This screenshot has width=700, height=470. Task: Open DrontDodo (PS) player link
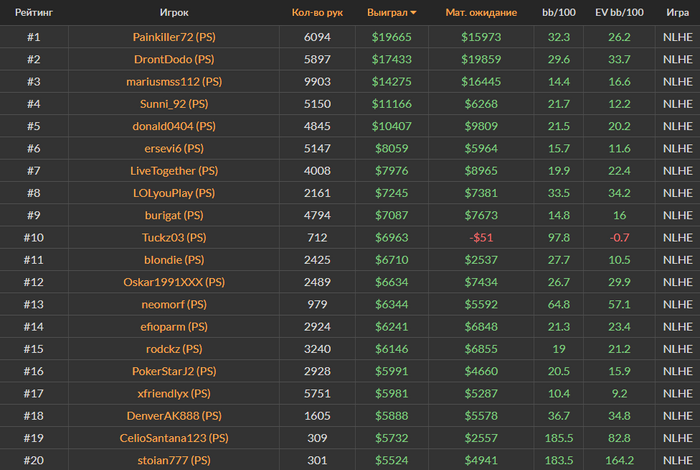(x=174, y=59)
